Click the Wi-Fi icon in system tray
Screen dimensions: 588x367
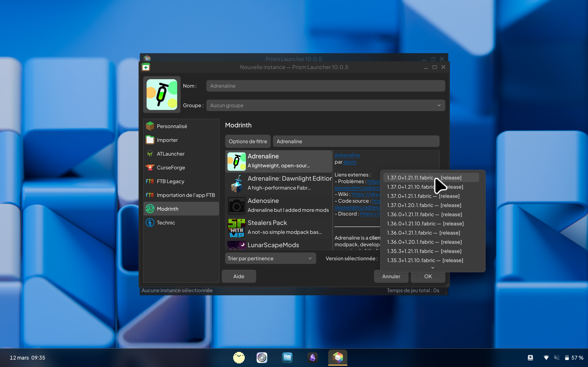546,358
